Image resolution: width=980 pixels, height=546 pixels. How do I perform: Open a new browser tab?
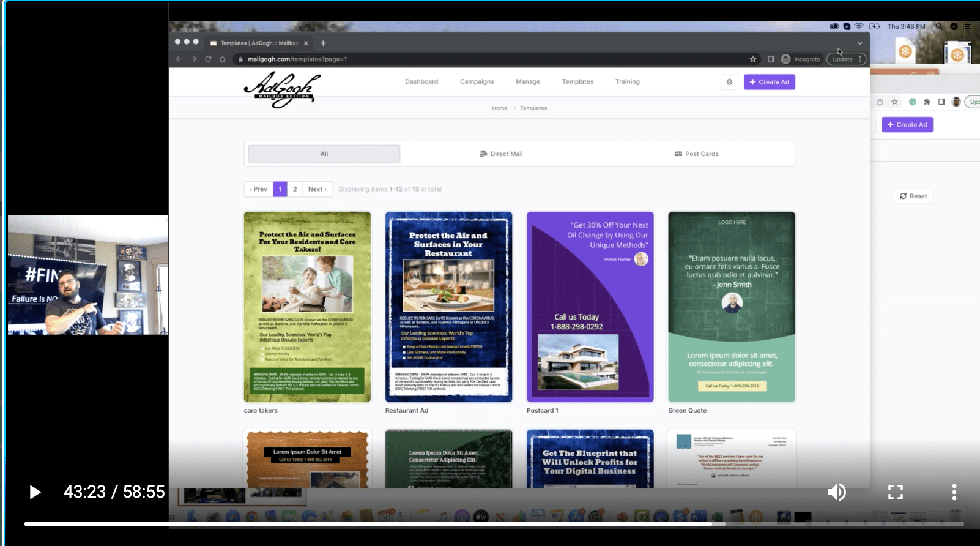click(323, 43)
